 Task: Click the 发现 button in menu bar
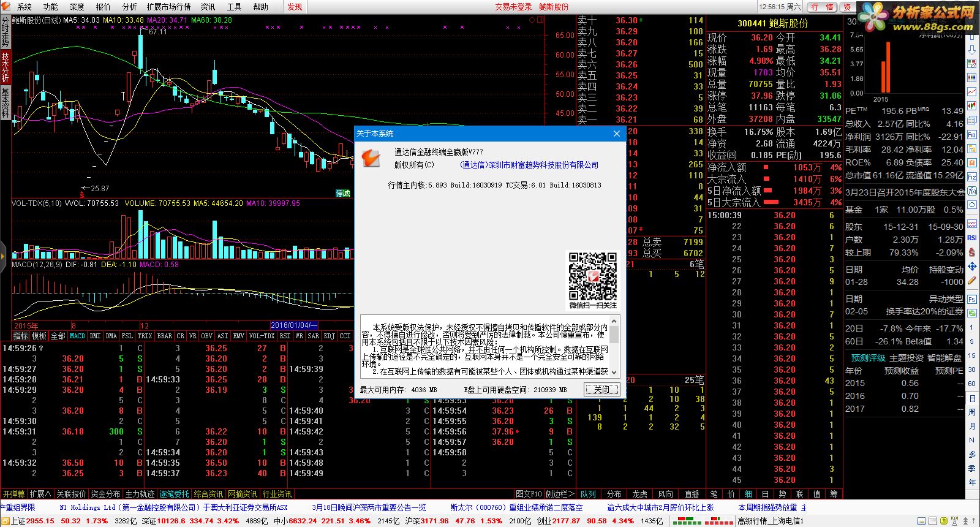point(295,7)
